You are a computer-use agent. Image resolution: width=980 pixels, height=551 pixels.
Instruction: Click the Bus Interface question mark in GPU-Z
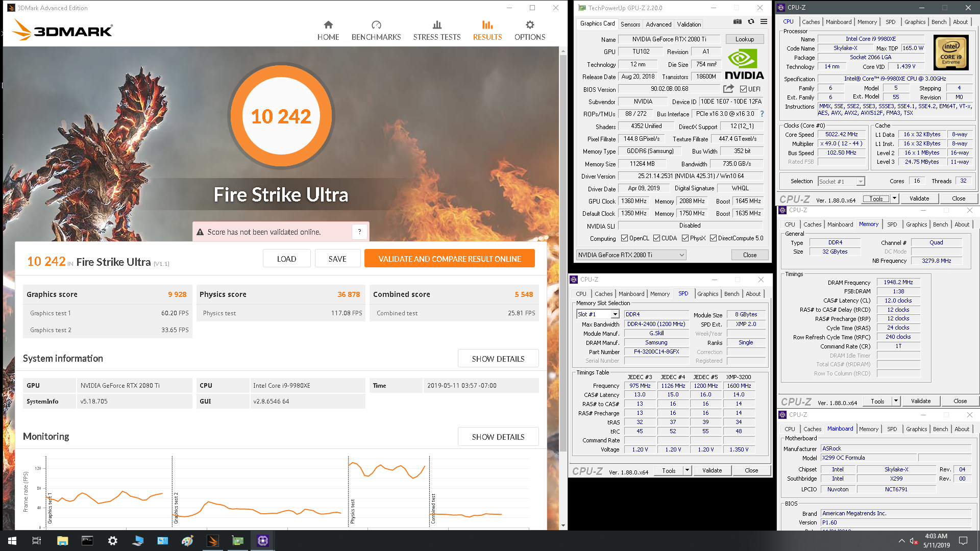[762, 114]
